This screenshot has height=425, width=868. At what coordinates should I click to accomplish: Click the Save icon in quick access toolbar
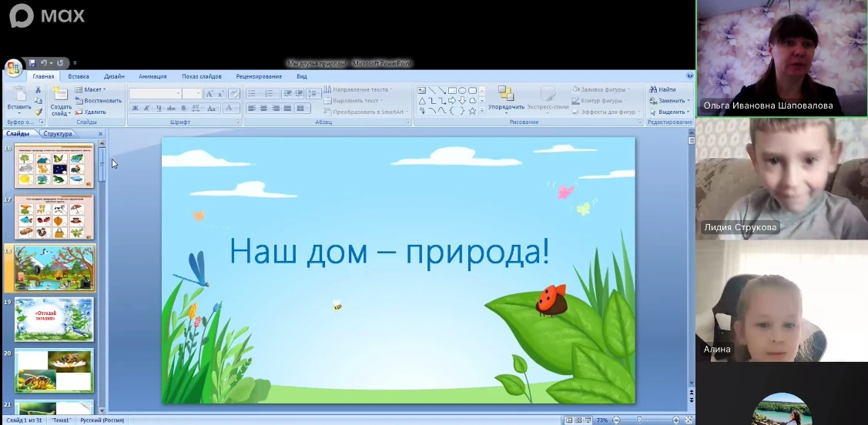tap(32, 63)
